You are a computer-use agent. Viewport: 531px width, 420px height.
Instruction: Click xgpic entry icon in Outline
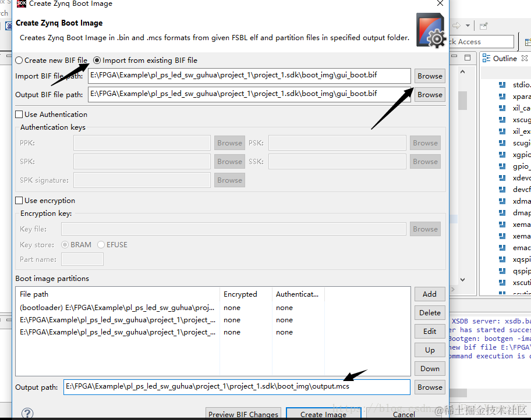click(502, 154)
